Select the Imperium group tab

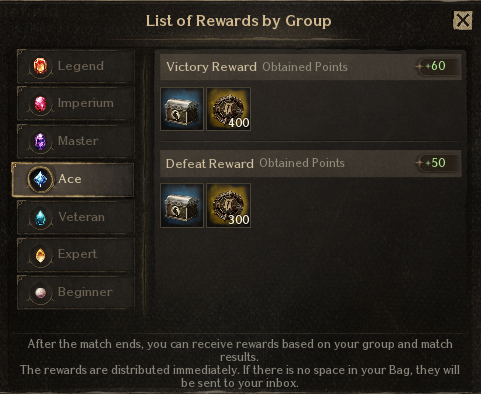[x=76, y=103]
